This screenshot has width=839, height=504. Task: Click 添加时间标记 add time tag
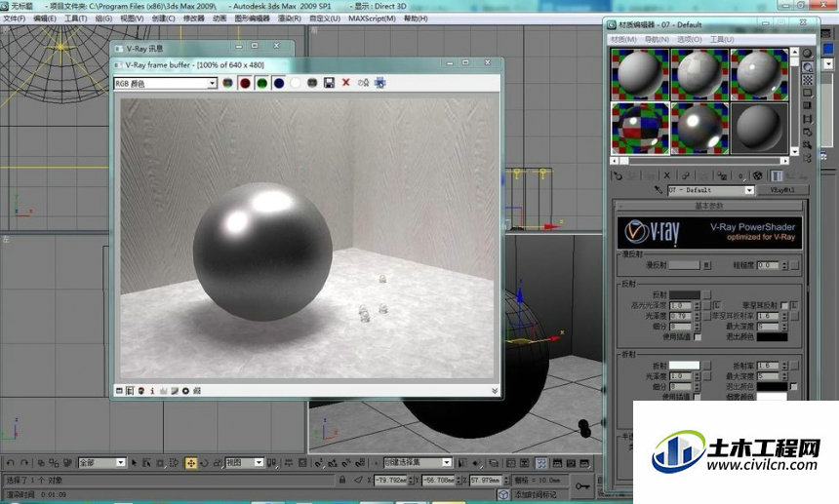click(535, 495)
